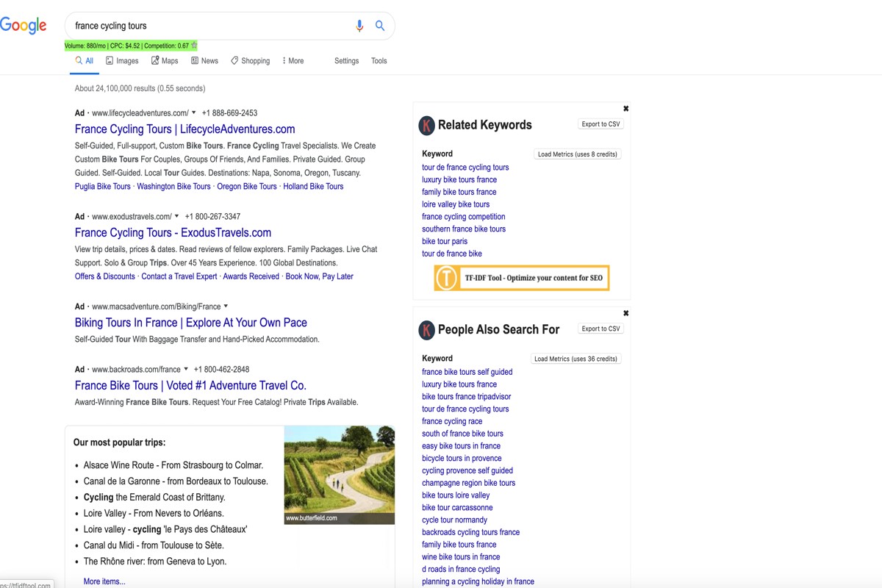The image size is (882, 588).
Task: Switch to the Maps tab
Action: (165, 61)
